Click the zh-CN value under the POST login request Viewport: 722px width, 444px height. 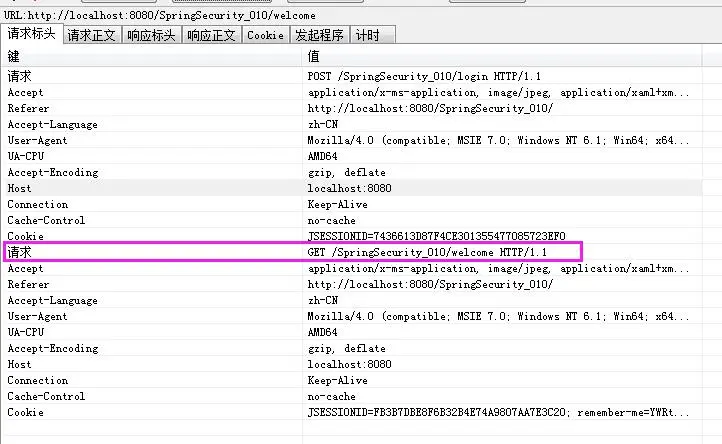tap(323, 124)
